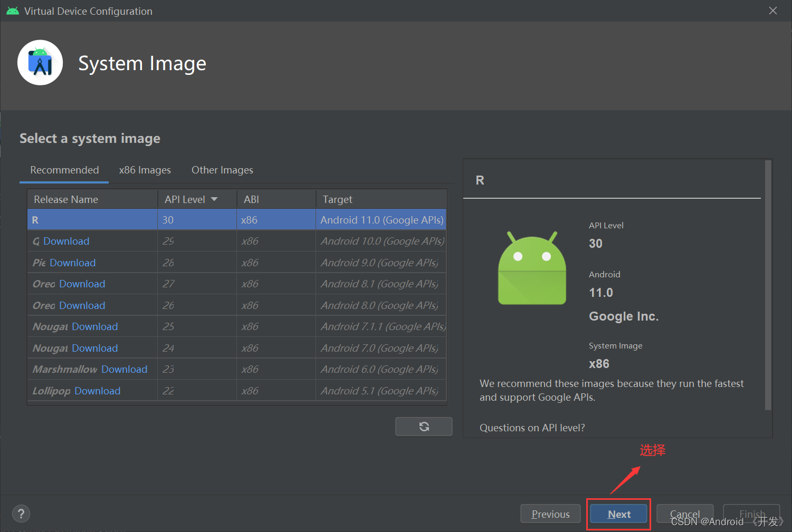Screen dimensions: 792x532
Task: Download the Q system image
Action: tap(66, 241)
